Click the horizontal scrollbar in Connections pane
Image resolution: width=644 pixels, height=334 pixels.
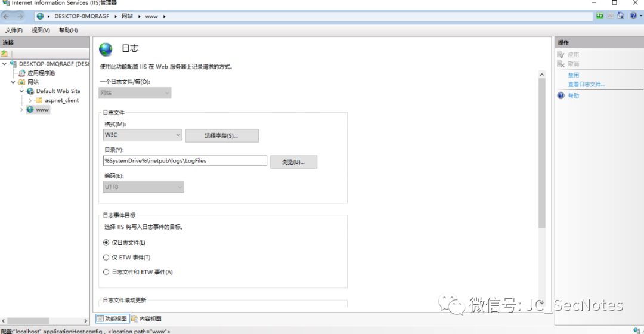28,321
